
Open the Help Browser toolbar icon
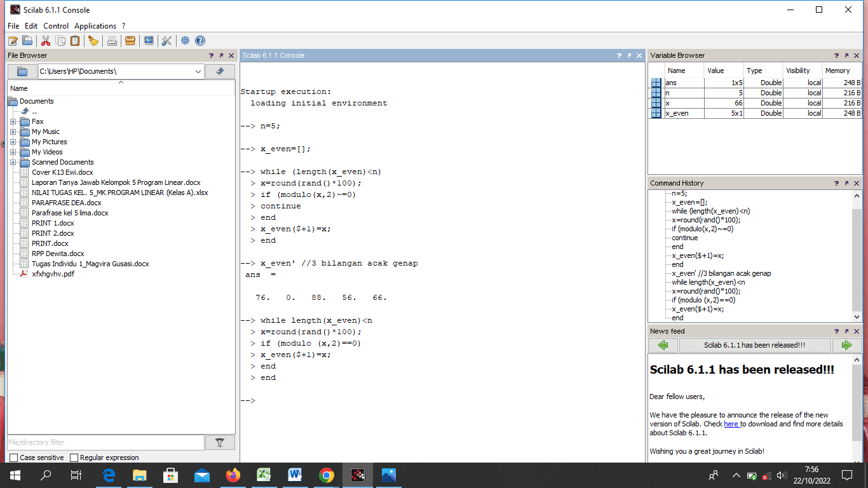200,41
